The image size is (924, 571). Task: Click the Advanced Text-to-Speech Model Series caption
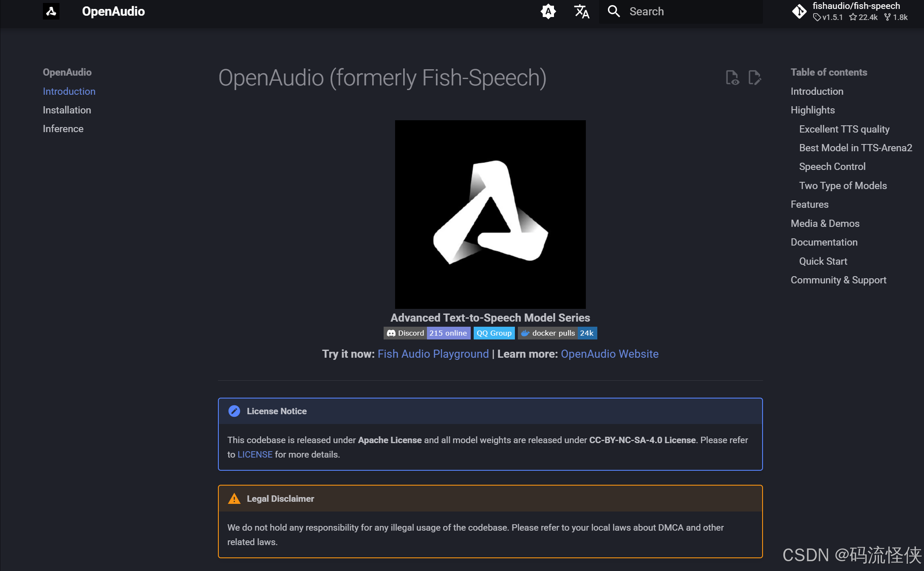[x=490, y=318]
